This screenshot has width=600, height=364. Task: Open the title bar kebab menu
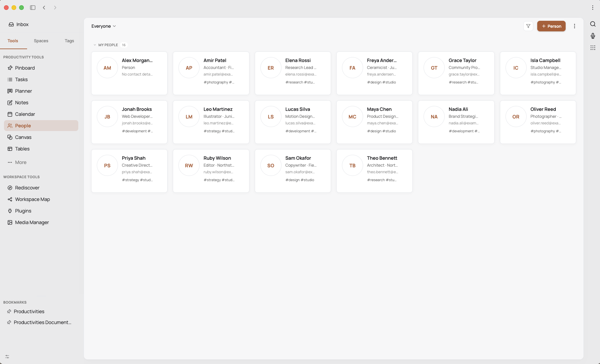pyautogui.click(x=593, y=8)
